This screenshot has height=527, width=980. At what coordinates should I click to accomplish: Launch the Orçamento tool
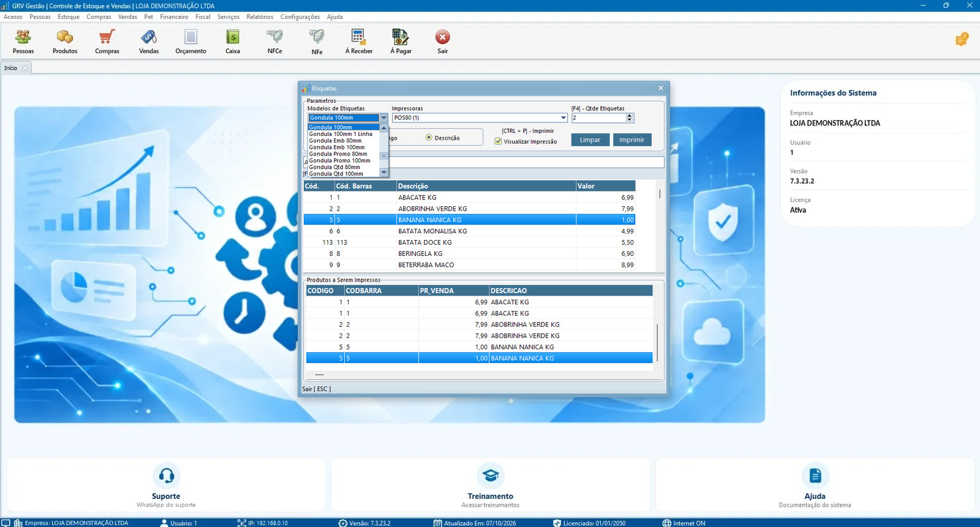click(191, 42)
